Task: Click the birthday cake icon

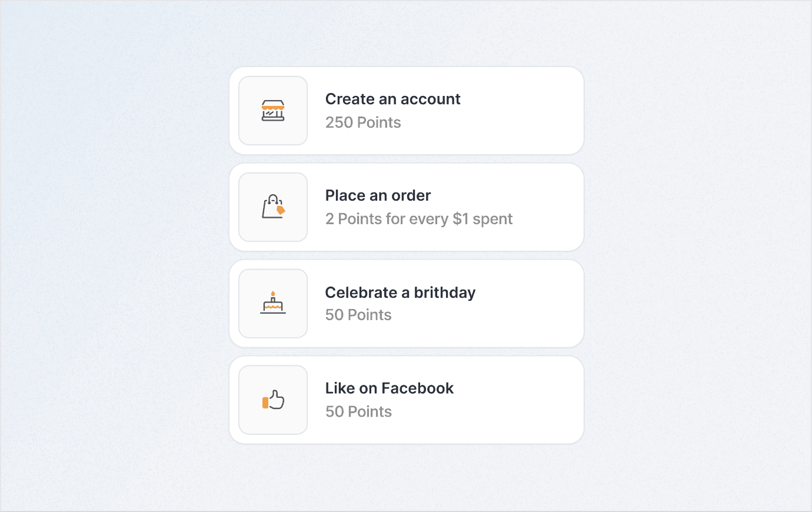Action: (273, 302)
